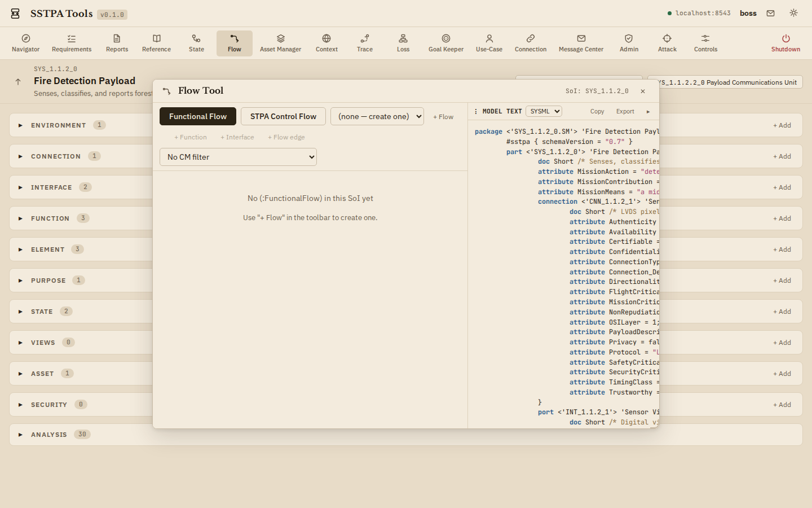
Task: Open the Goal Keeper tool
Action: (x=446, y=43)
